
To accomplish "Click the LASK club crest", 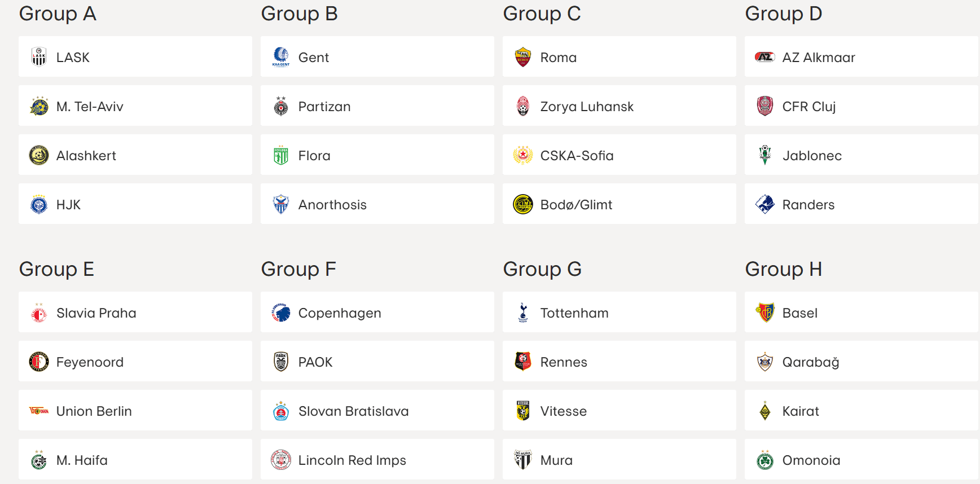I will [38, 56].
